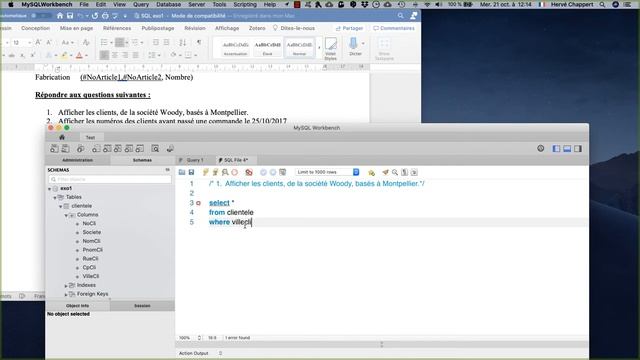The width and height of the screenshot is (640, 360).
Task: Switch to Administration tab in navigator
Action: coord(78,160)
